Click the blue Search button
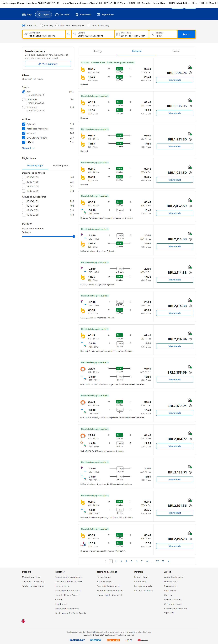This screenshot has height=644, width=218. [x=186, y=34]
